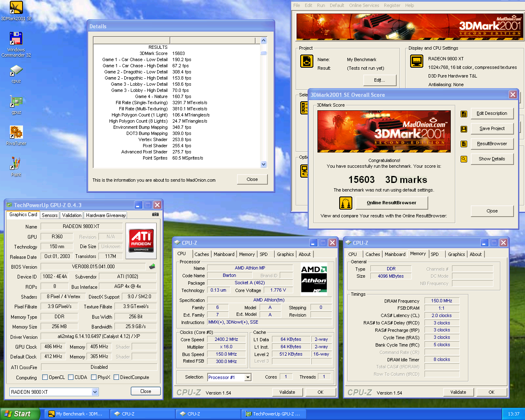The image size is (525, 420).
Task: Click the Driver Version field in GPU-Z
Action: (x=99, y=337)
